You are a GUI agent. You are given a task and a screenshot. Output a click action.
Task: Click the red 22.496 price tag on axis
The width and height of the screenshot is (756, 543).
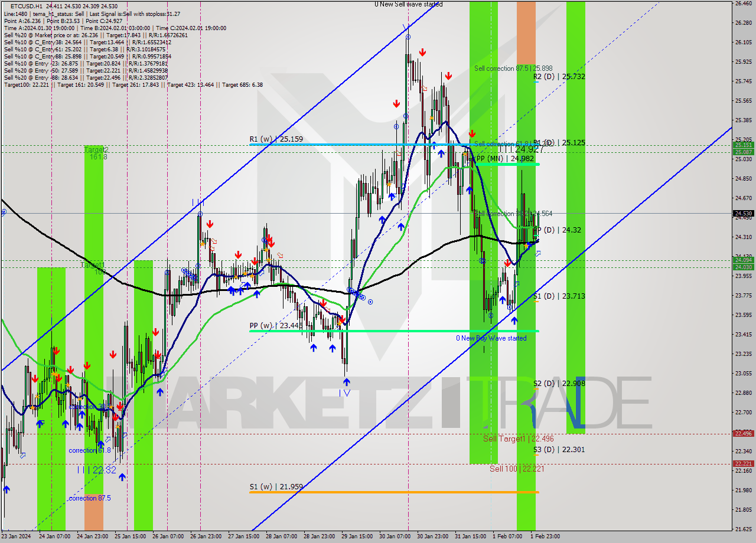click(743, 433)
